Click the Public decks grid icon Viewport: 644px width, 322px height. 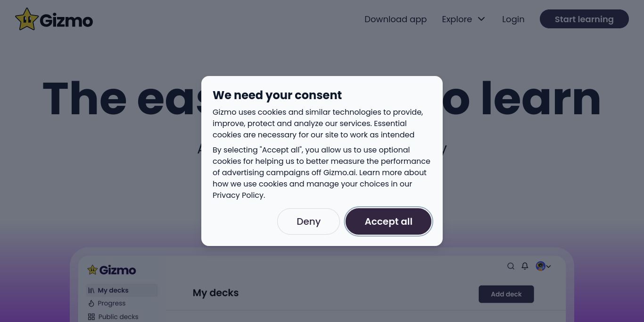point(91,316)
